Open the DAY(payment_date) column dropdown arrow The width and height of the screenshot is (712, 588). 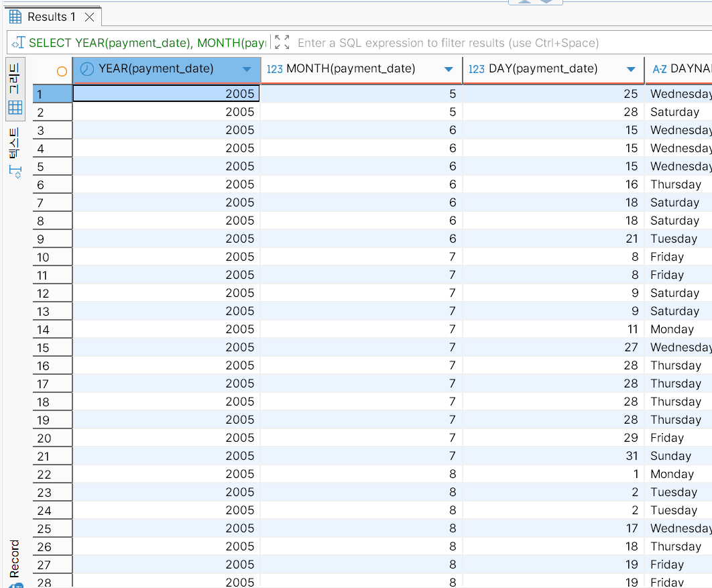coord(630,70)
